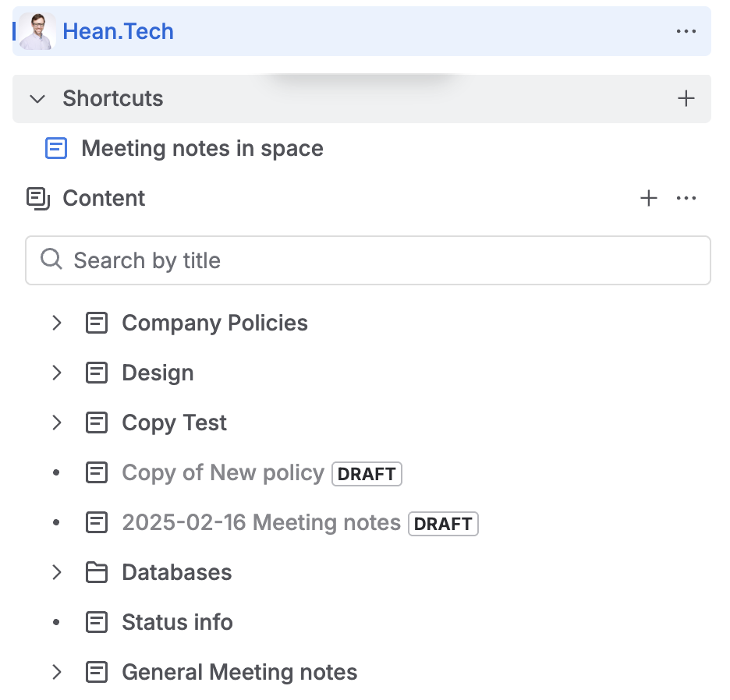Image resolution: width=730 pixels, height=700 pixels.
Task: Expand the Design page children
Action: tap(56, 373)
